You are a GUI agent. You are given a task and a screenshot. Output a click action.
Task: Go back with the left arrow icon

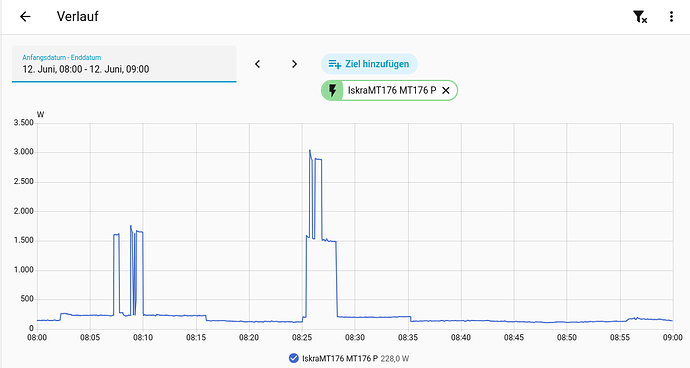click(x=25, y=17)
